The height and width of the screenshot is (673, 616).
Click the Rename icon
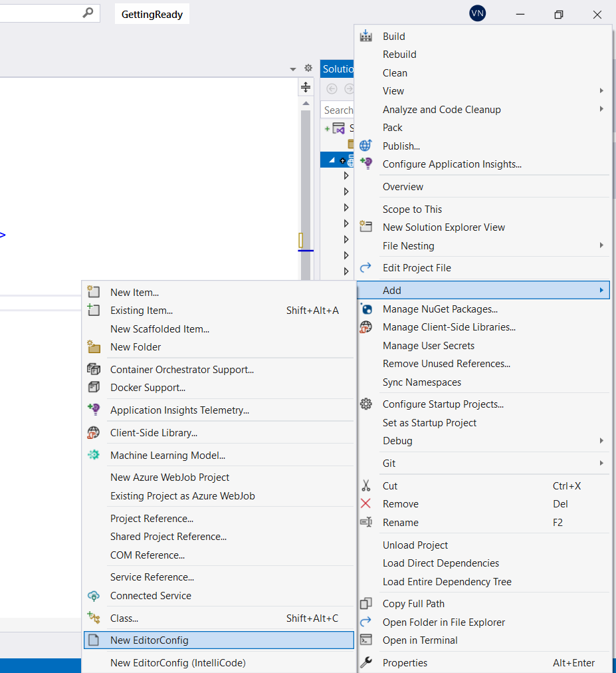[x=366, y=522]
